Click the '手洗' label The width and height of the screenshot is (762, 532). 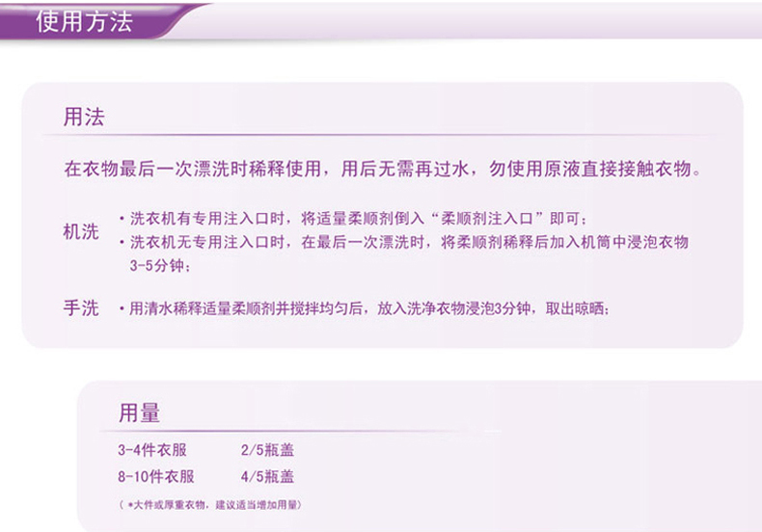click(x=81, y=308)
